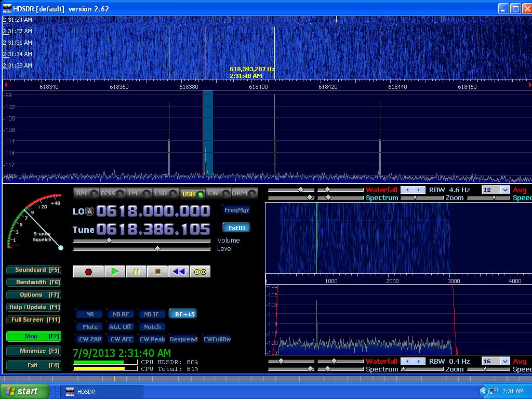This screenshot has width=532, height=399.
Task: Click the Tune frequency display 0618.386.105
Action: tap(153, 230)
